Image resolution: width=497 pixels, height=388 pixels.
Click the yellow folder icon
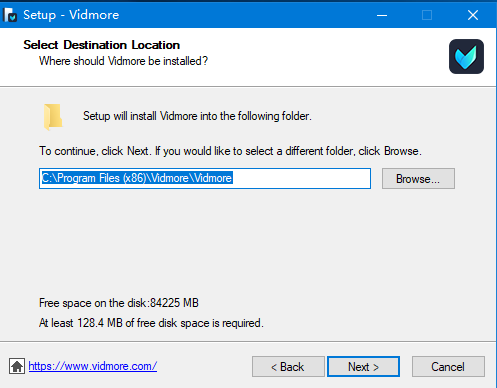click(53, 117)
